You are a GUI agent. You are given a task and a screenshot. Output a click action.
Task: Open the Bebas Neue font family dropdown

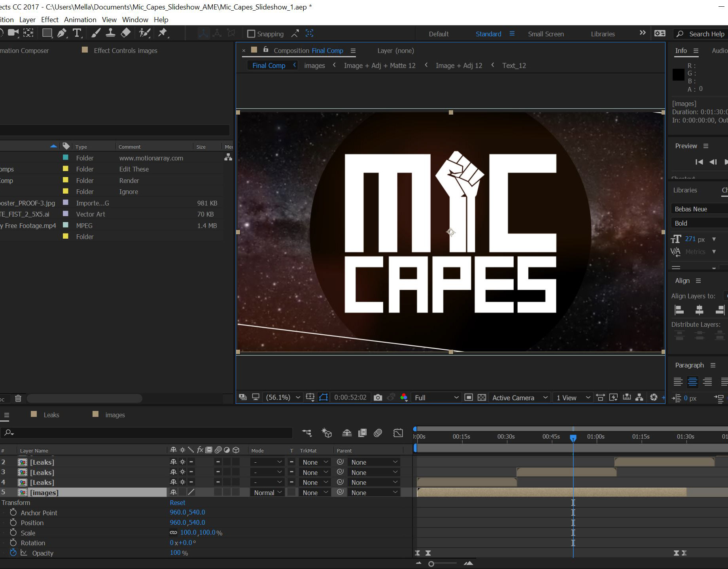pyautogui.click(x=699, y=209)
